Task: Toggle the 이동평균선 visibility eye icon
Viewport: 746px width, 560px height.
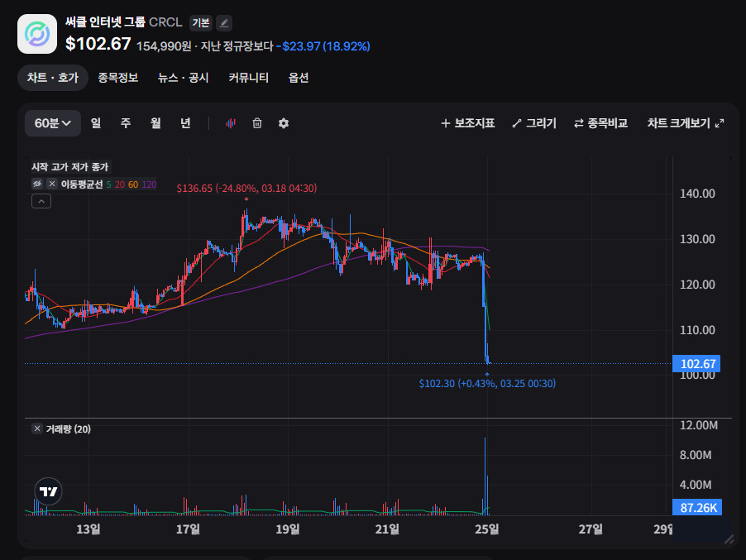Action: pos(37,184)
